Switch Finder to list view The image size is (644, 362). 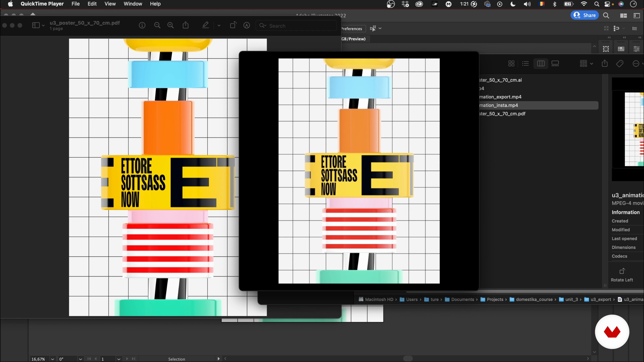[x=525, y=64]
